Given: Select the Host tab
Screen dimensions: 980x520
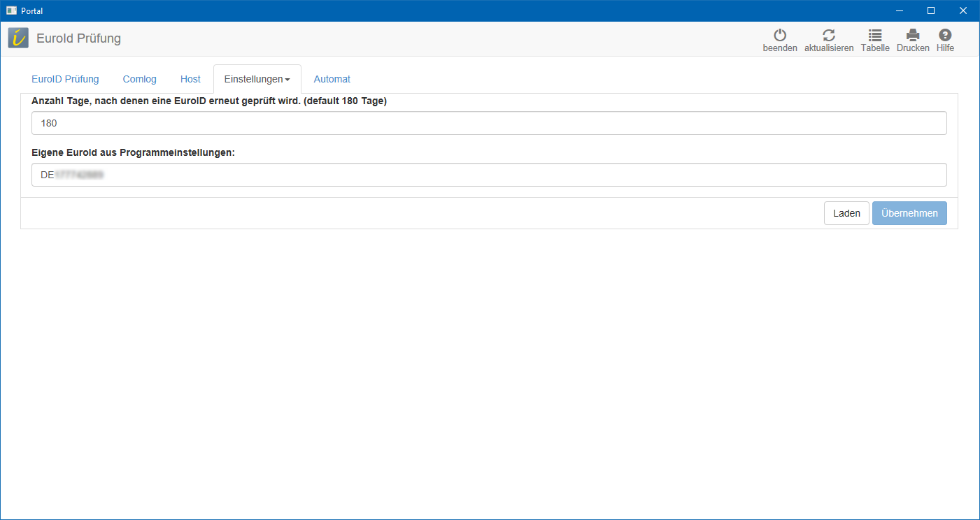Looking at the screenshot, I should coord(190,79).
